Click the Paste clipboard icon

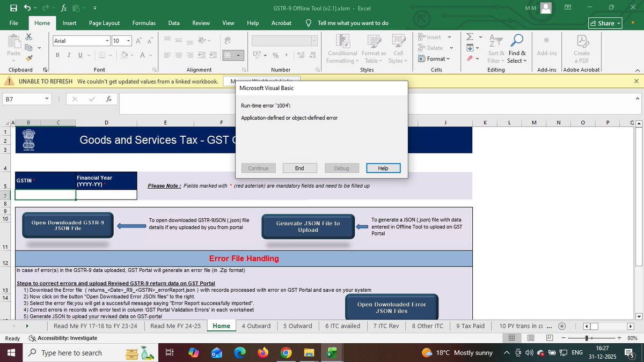[x=13, y=41]
